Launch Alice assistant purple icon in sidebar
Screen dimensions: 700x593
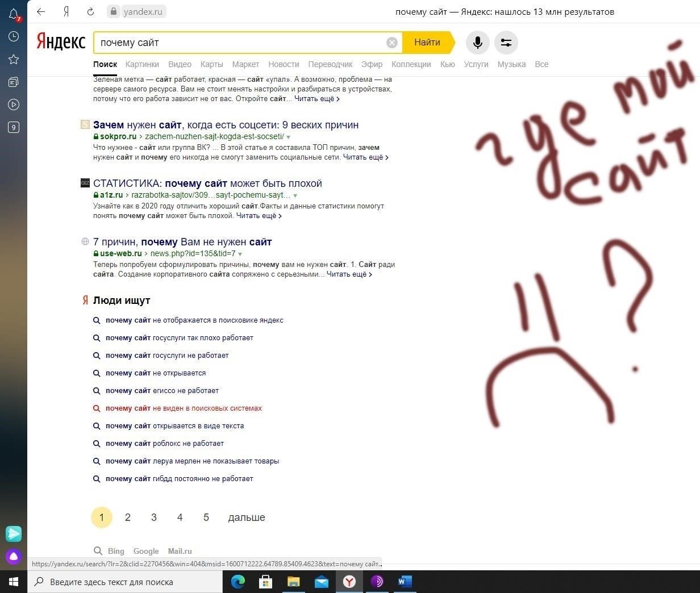pyautogui.click(x=14, y=557)
